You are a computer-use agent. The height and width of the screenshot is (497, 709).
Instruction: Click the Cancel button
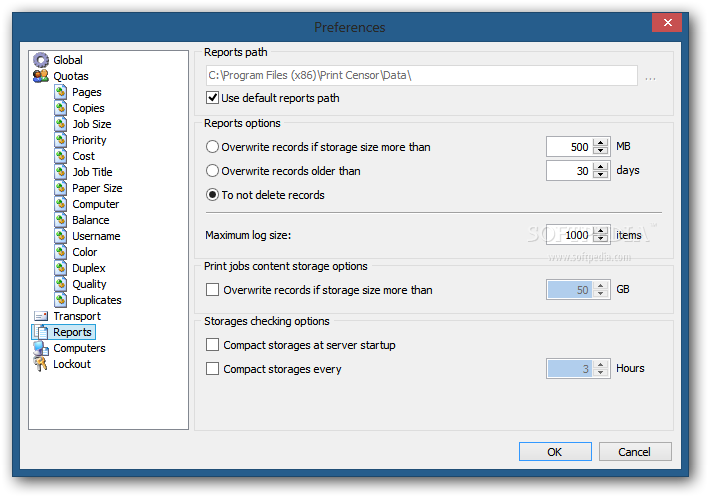(635, 451)
